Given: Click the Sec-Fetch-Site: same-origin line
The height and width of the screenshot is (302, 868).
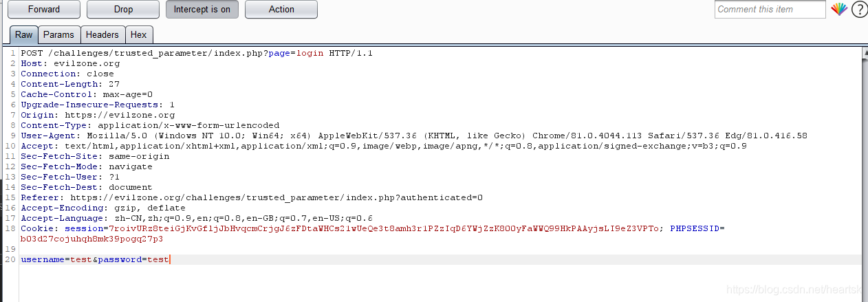Looking at the screenshot, I should (x=95, y=156).
